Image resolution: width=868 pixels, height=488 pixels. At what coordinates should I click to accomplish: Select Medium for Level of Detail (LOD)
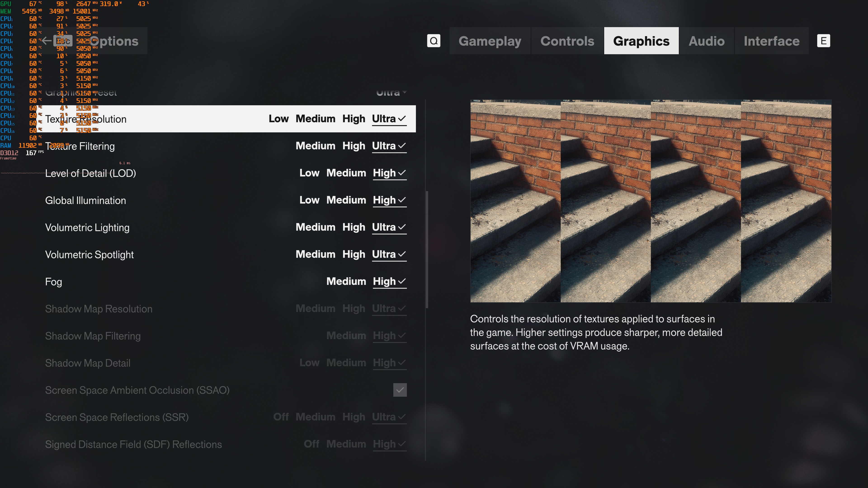tap(346, 173)
